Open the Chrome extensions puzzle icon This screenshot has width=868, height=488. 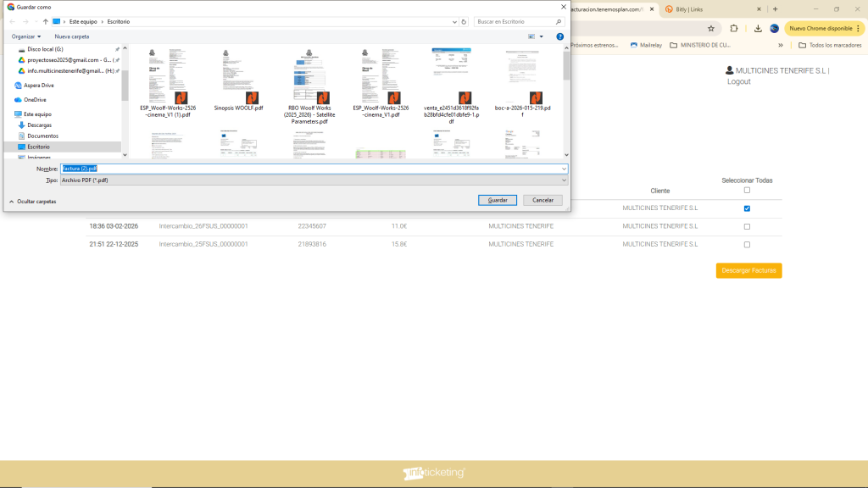[x=734, y=28]
